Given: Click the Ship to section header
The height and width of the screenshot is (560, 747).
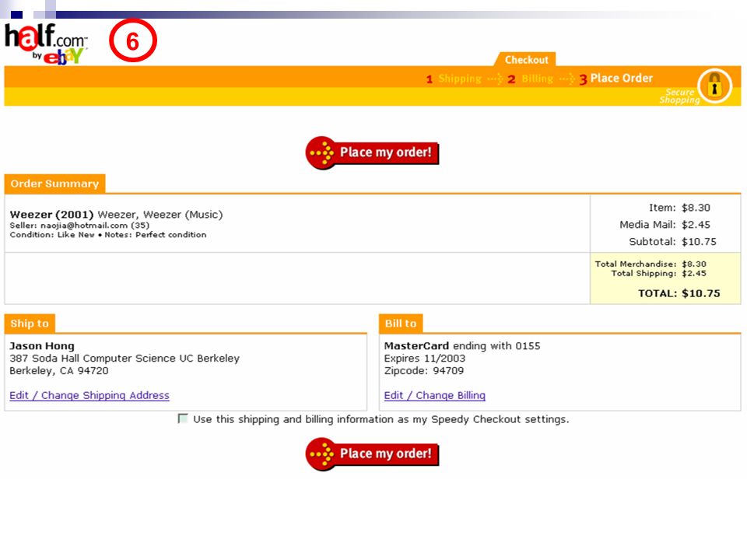Looking at the screenshot, I should point(30,324).
